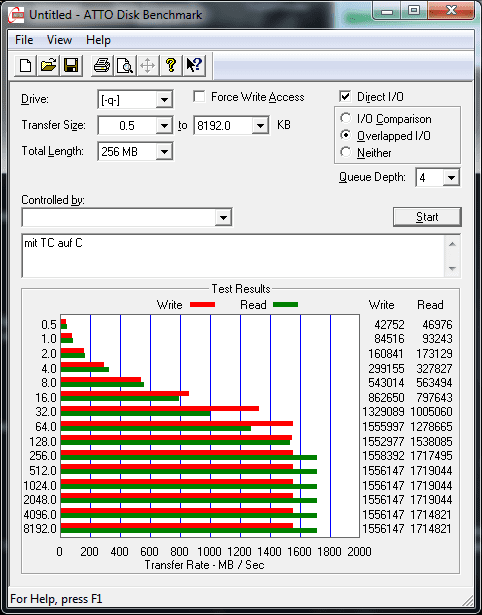
Task: Click the yellow question mark About icon
Action: point(171,66)
